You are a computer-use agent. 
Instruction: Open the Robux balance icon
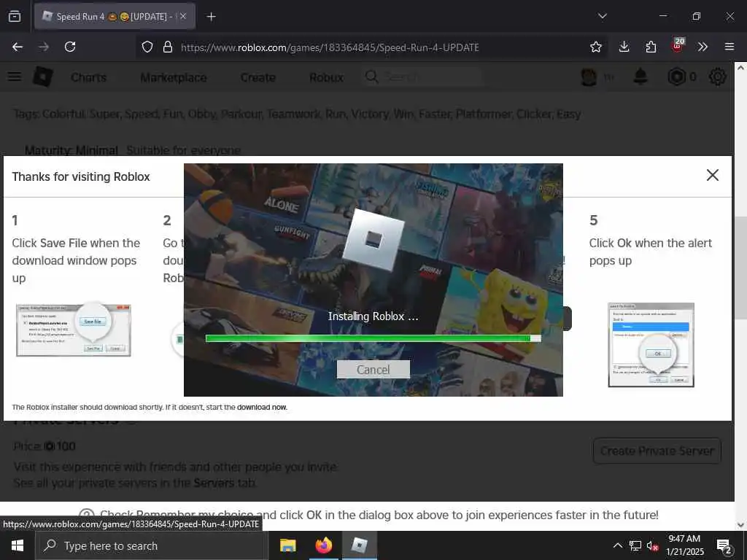tap(676, 77)
